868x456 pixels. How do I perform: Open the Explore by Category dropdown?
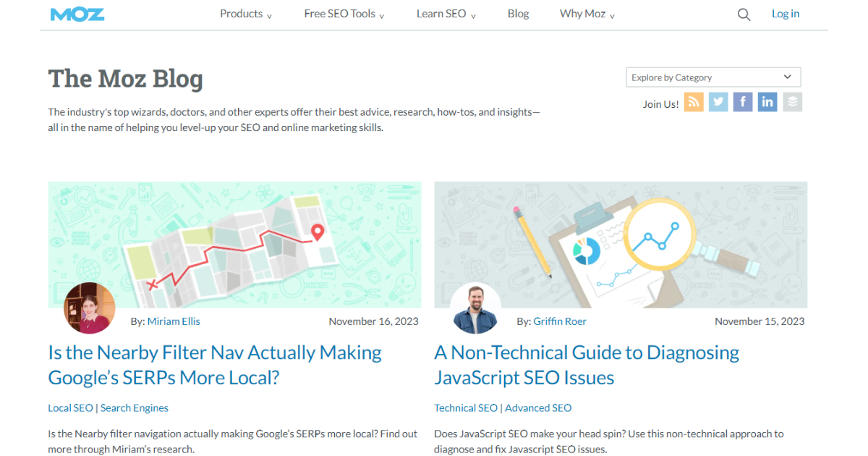point(713,77)
